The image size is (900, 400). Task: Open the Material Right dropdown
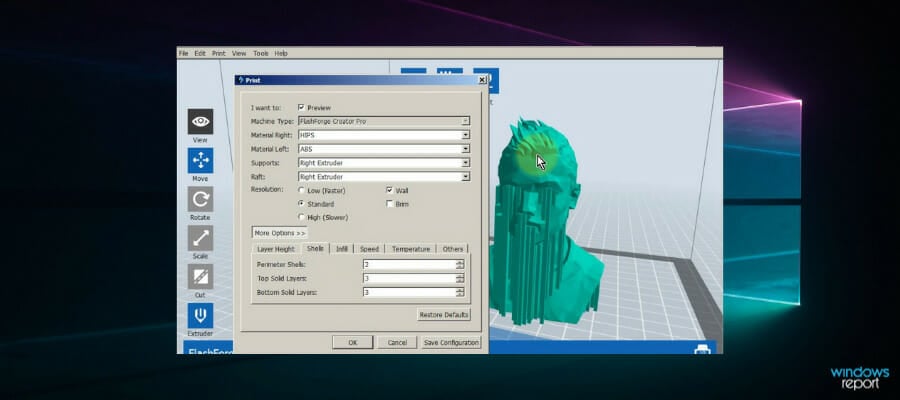point(465,135)
